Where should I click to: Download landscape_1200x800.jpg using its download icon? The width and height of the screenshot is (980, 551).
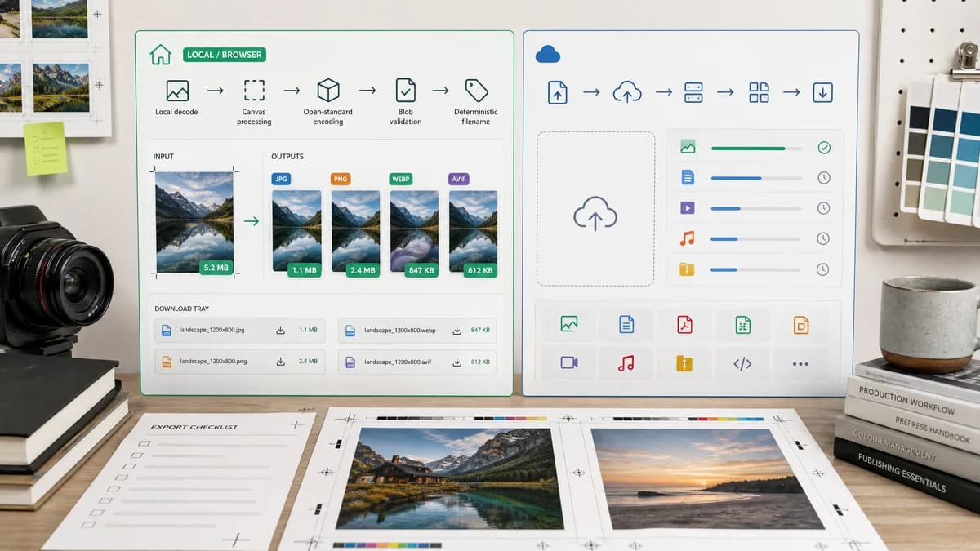pos(280,330)
